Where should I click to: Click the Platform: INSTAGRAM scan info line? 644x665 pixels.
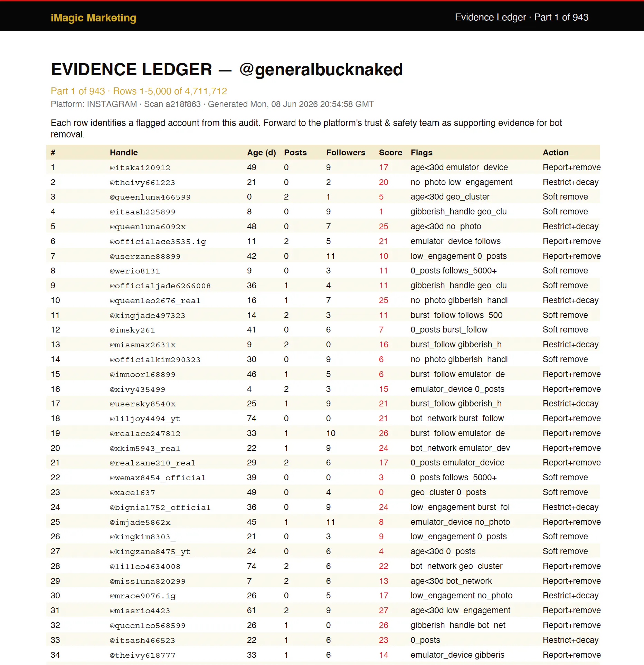tap(212, 104)
